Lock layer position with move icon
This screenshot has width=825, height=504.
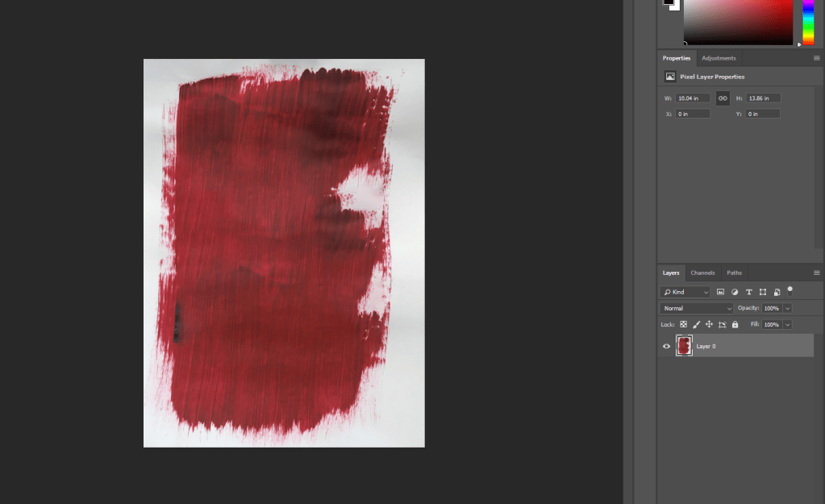709,324
